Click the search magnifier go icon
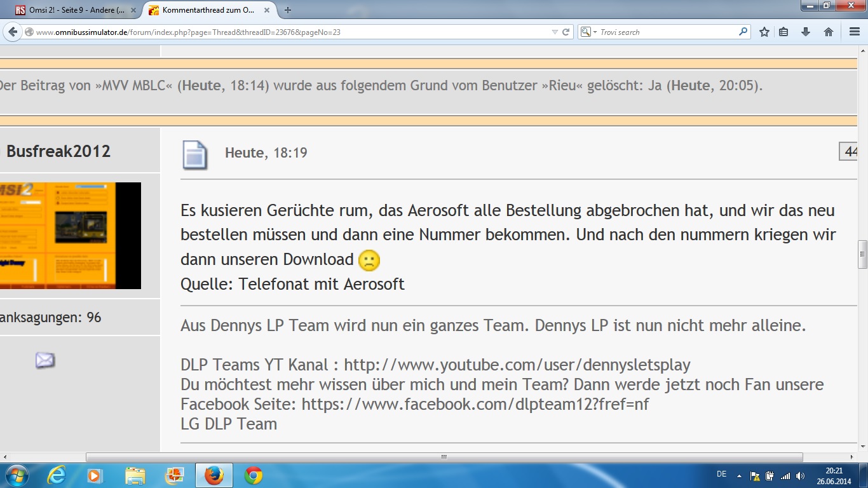 tap(743, 32)
